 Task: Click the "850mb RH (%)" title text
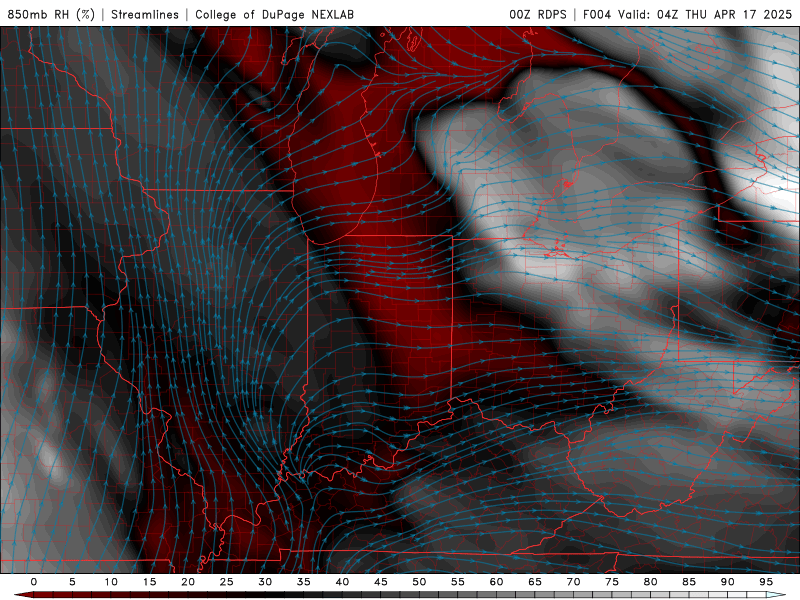[x=51, y=14]
